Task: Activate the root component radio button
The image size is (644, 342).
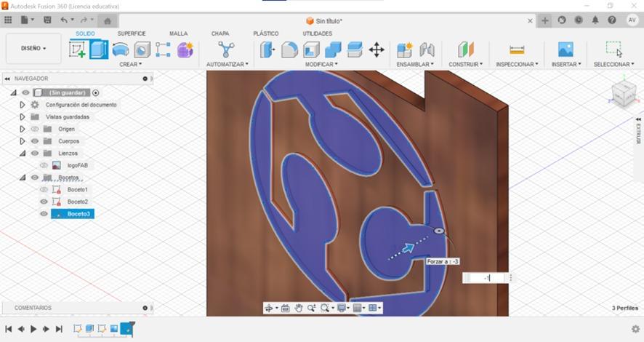Action: (x=96, y=93)
